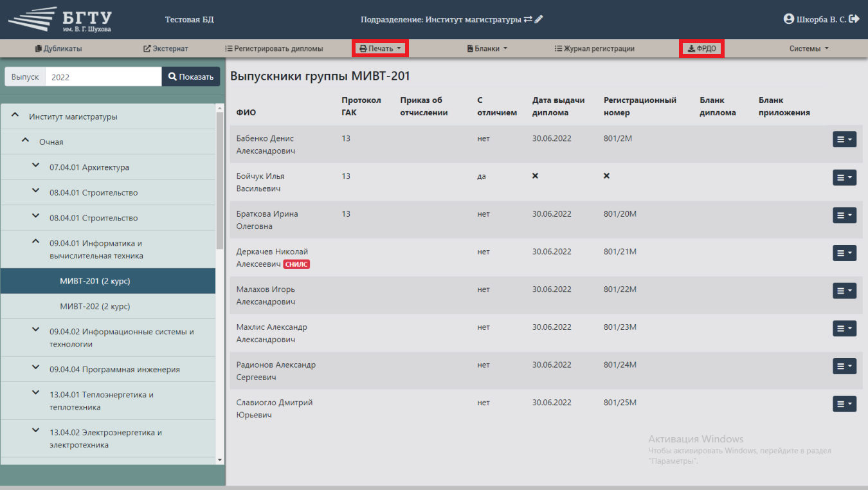Select group МИВТ-202 (2 курс)
Image resolution: width=868 pixels, height=490 pixels.
[x=108, y=306]
